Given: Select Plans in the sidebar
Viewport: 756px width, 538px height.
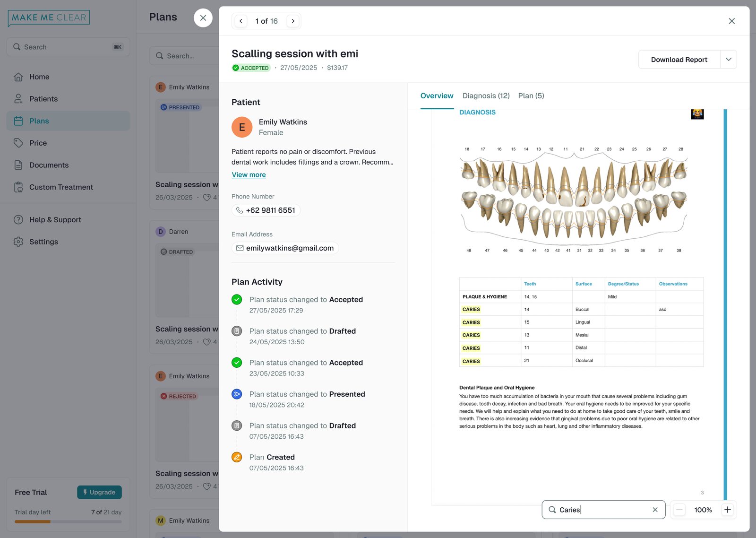Looking at the screenshot, I should (68, 121).
